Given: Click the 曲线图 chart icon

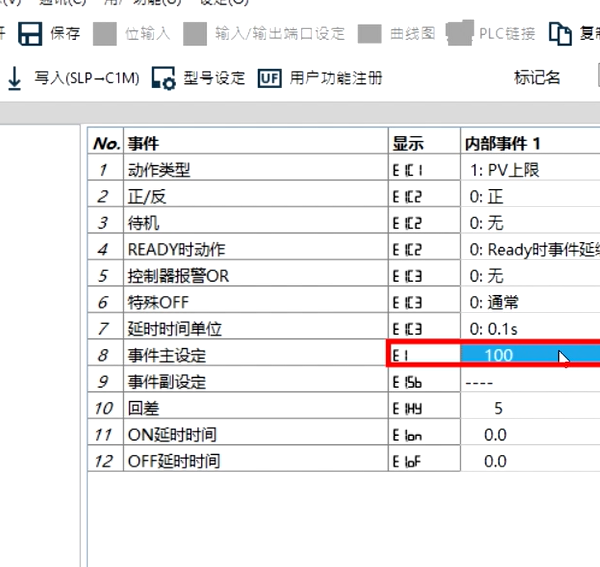Looking at the screenshot, I should 371,33.
